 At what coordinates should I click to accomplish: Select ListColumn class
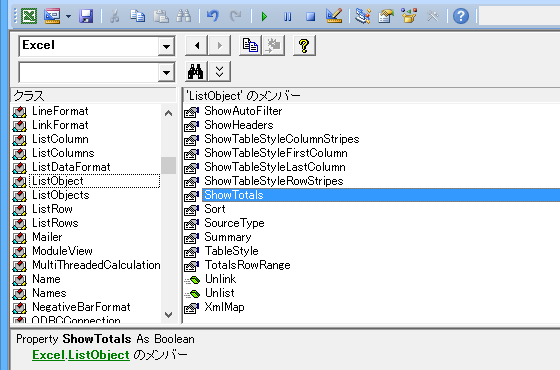pyautogui.click(x=60, y=139)
